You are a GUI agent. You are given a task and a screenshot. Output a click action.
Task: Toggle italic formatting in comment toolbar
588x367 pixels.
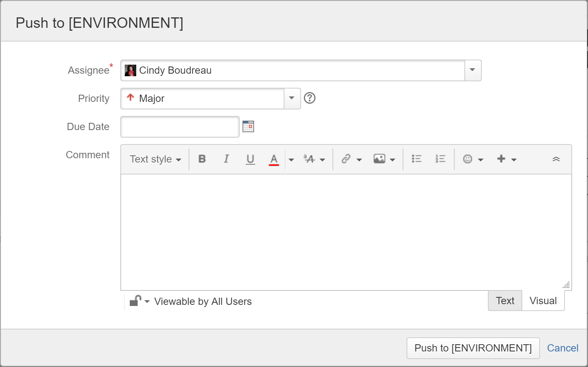tap(226, 159)
